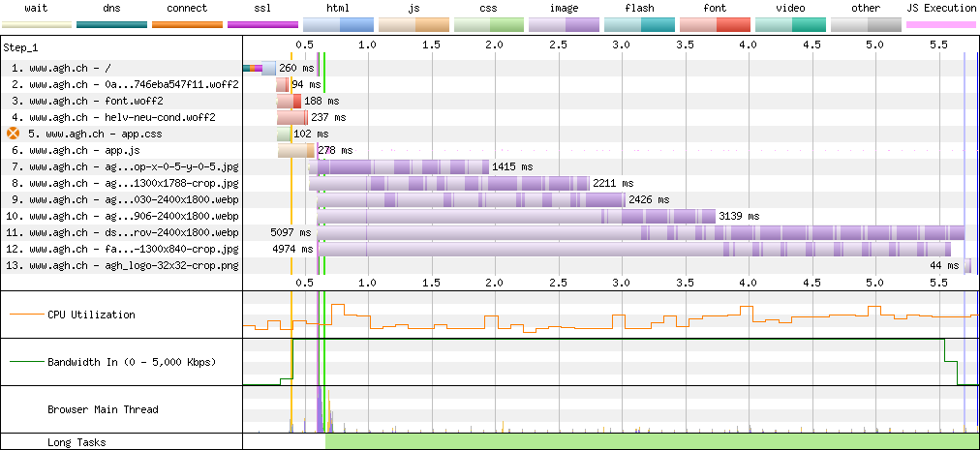Viewport: 980px width, 450px height.
Task: Click the green Long Tasks bar
Action: pyautogui.click(x=653, y=441)
